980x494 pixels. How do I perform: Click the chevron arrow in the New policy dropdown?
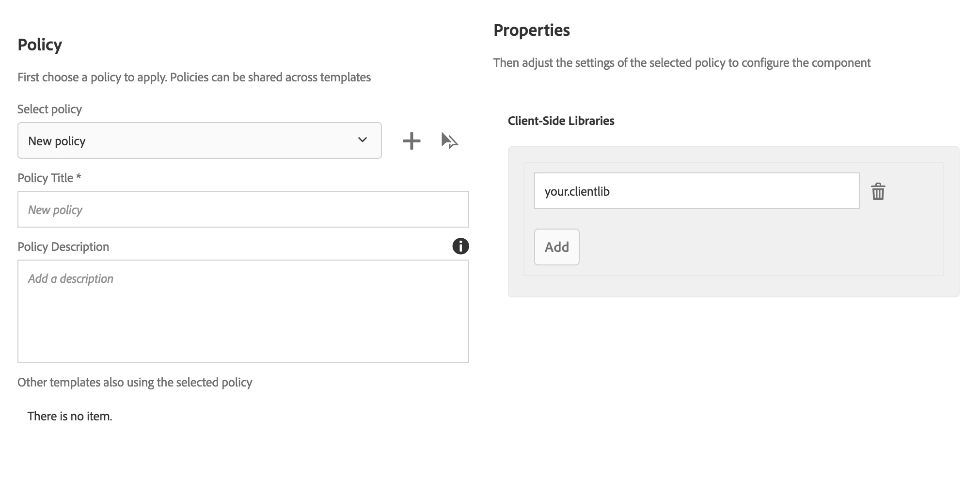362,140
